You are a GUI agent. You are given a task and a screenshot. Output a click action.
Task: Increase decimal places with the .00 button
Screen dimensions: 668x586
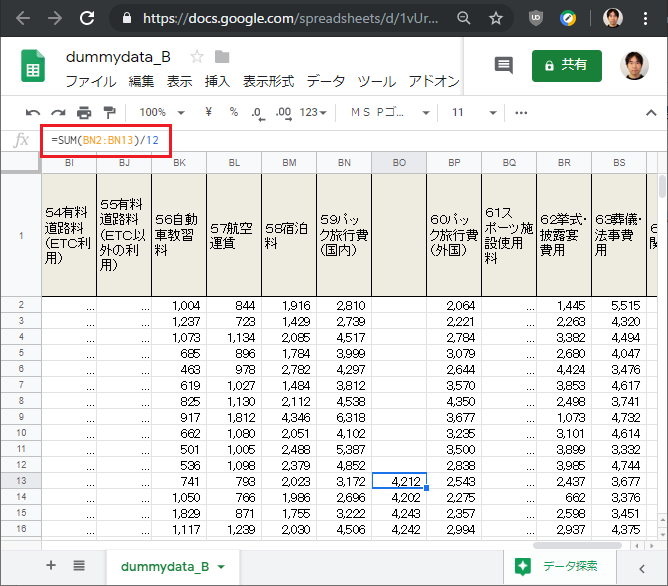click(x=284, y=113)
